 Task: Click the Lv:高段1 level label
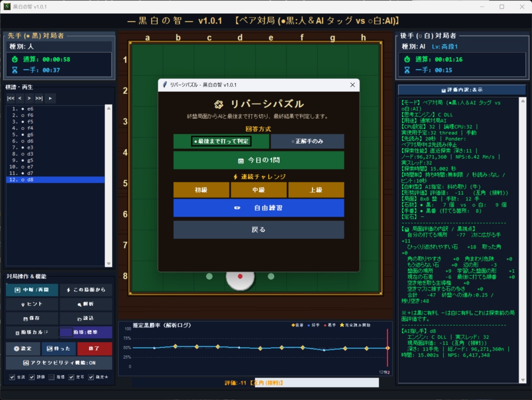tap(445, 46)
